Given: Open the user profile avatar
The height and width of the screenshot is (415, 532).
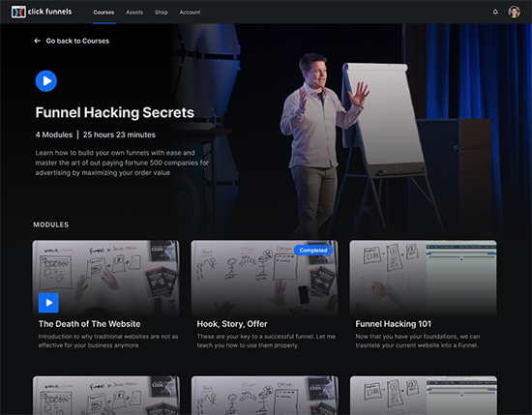Looking at the screenshot, I should (x=514, y=12).
